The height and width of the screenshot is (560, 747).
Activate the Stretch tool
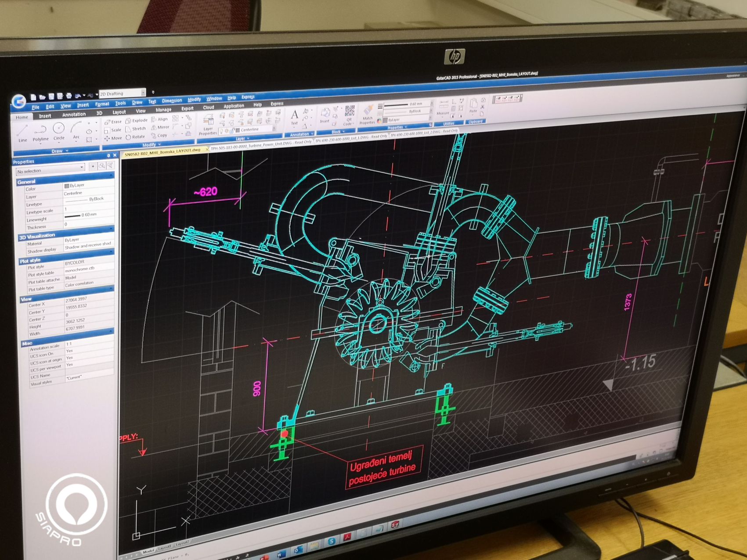click(x=136, y=129)
